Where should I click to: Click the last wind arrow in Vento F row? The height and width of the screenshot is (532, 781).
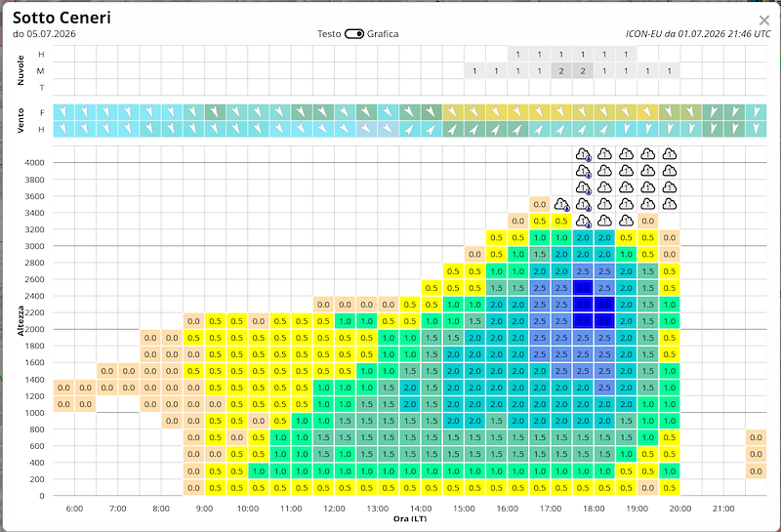756,112
